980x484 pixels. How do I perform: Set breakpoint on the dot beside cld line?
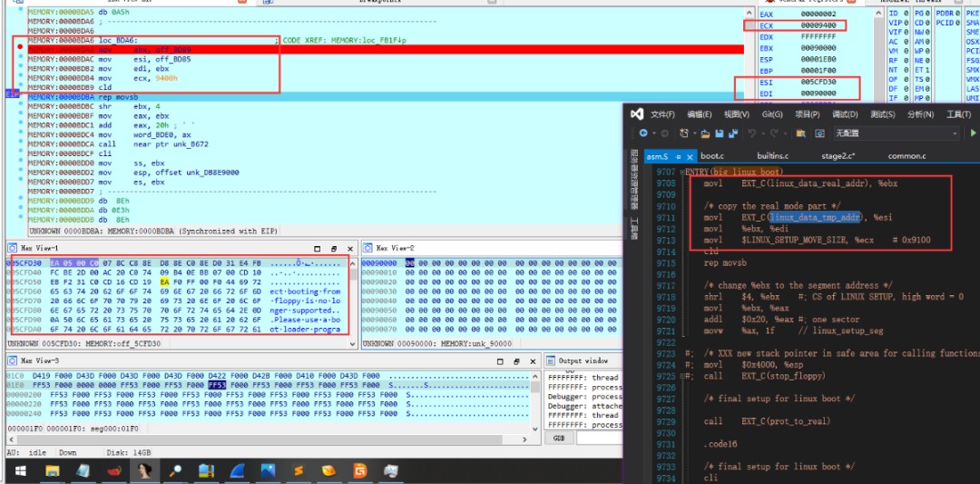coord(21,87)
